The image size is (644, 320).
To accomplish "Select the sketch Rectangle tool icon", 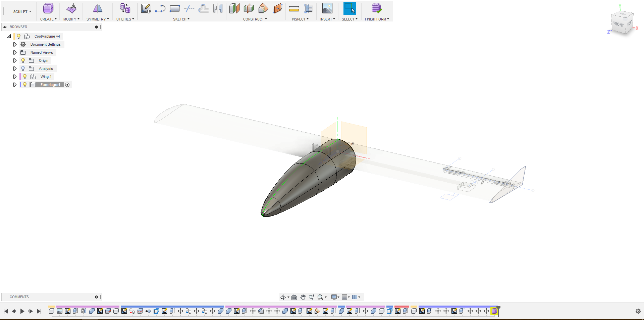I will coord(175,8).
